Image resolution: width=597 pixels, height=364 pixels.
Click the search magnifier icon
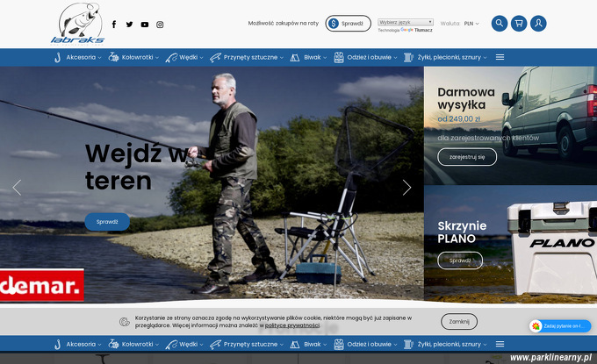[500, 23]
